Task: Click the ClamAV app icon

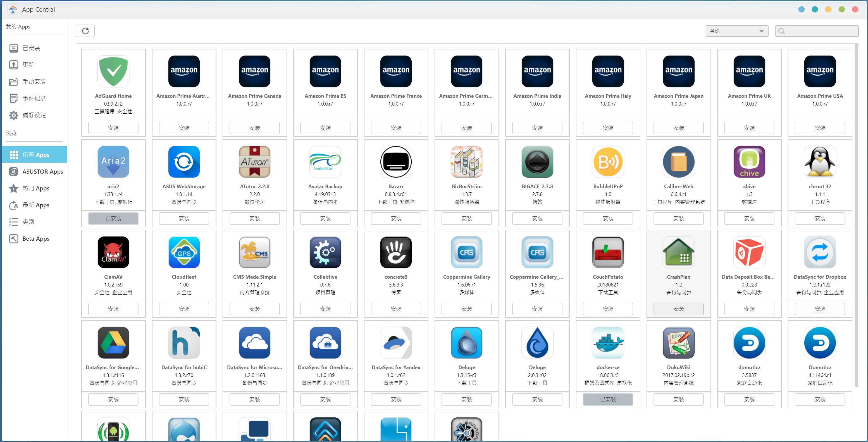Action: point(113,252)
